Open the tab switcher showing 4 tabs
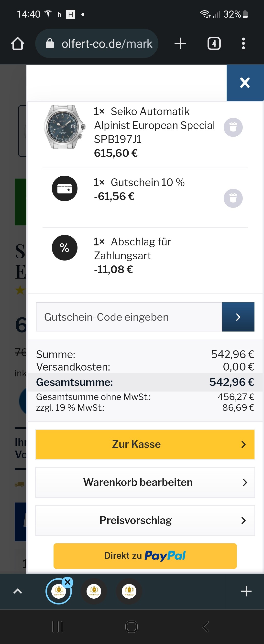Viewport: 264px width, 644px height. (x=214, y=44)
